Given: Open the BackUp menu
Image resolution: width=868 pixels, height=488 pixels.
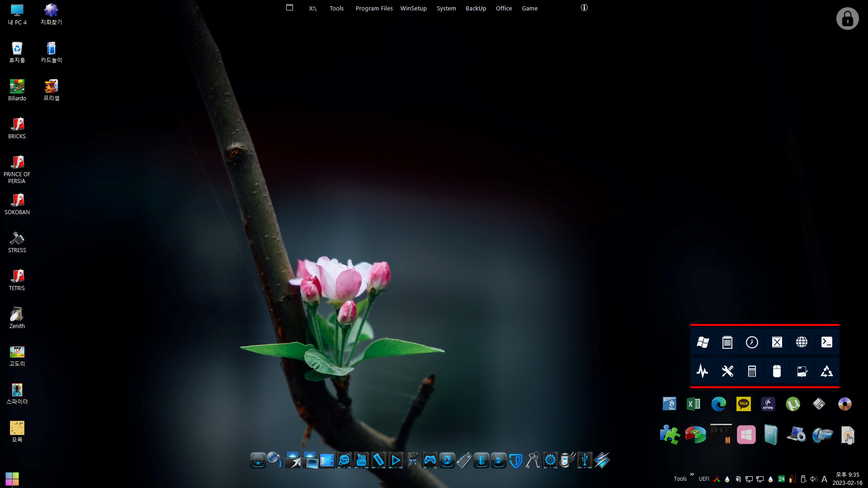Looking at the screenshot, I should (476, 8).
